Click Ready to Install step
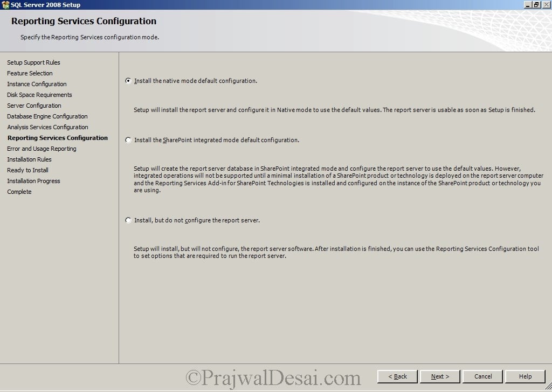 27,170
